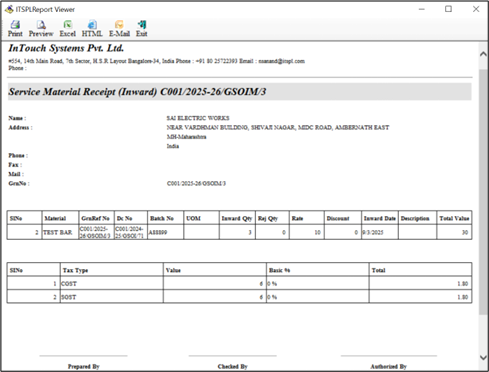489x372 pixels.
Task: Click the Print printer icon
Action: 15,25
